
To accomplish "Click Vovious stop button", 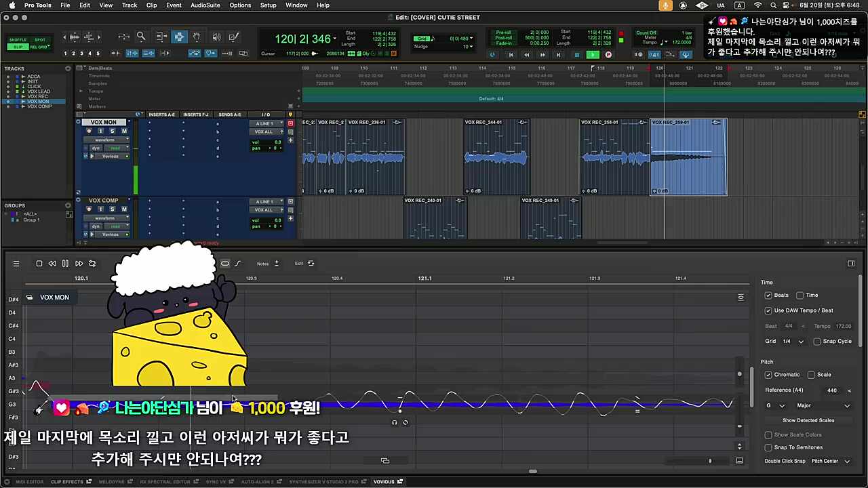I will (39, 264).
